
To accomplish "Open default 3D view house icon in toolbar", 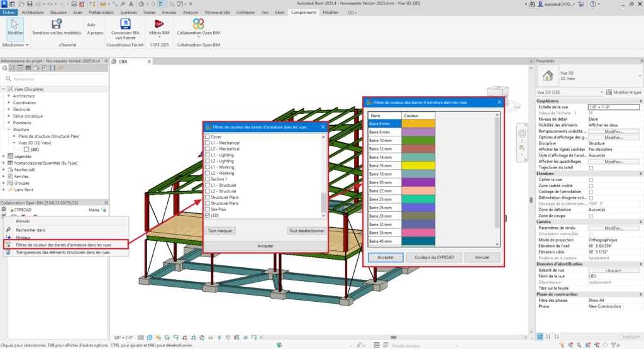I will pyautogui.click(x=142, y=4).
